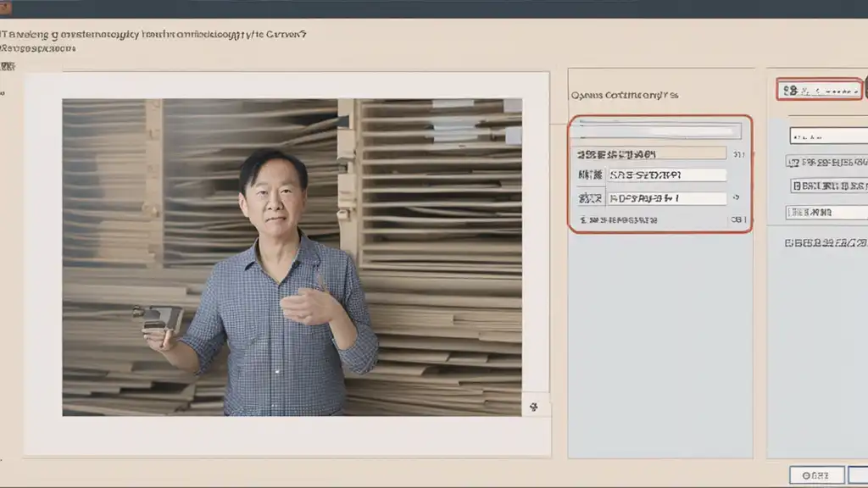Click the photo preview of the man

pos(292,257)
